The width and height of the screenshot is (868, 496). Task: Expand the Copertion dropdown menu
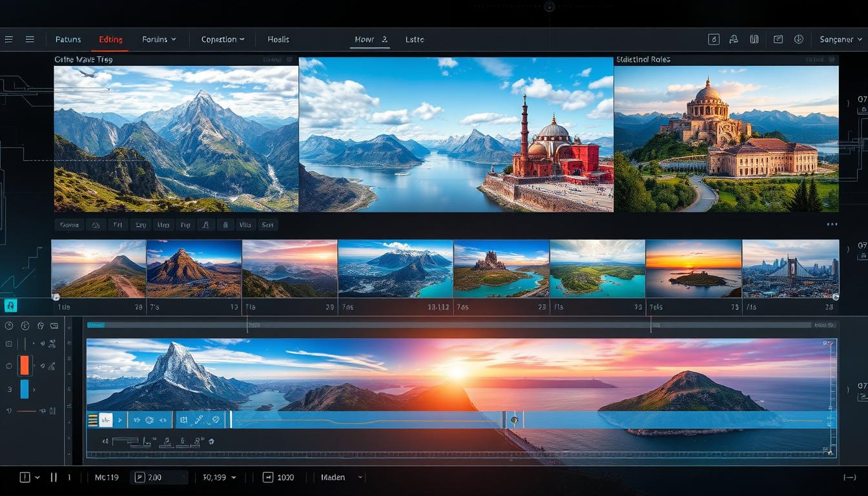[x=223, y=39]
